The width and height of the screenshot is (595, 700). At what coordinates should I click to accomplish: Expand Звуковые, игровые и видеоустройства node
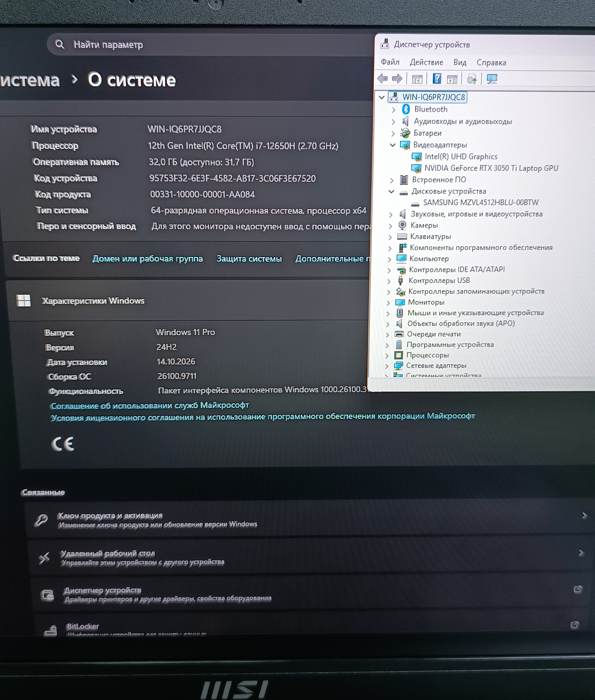coord(391,214)
